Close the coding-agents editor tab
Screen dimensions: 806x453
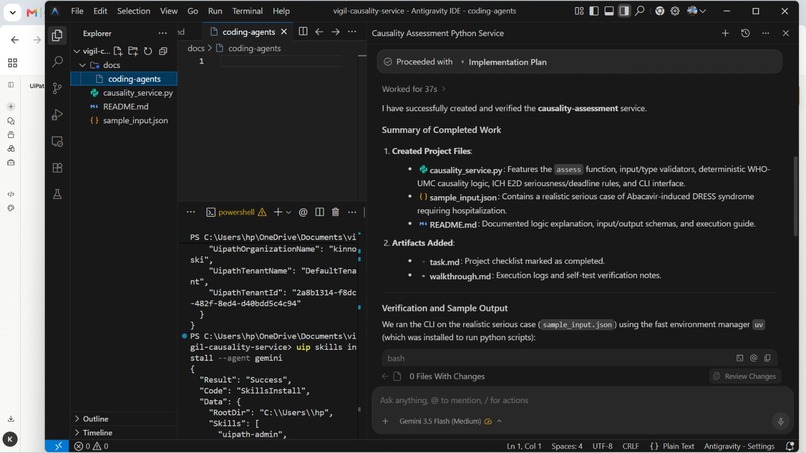coord(284,32)
